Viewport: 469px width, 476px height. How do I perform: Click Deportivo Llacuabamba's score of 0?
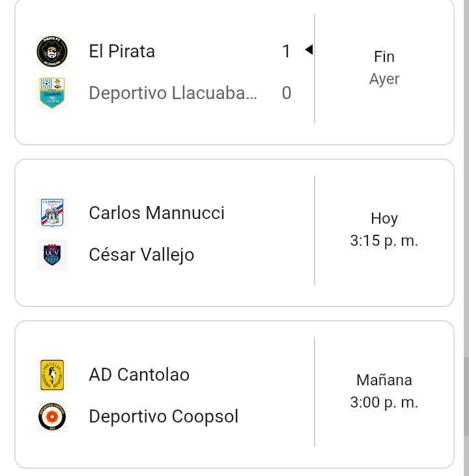[x=286, y=93]
